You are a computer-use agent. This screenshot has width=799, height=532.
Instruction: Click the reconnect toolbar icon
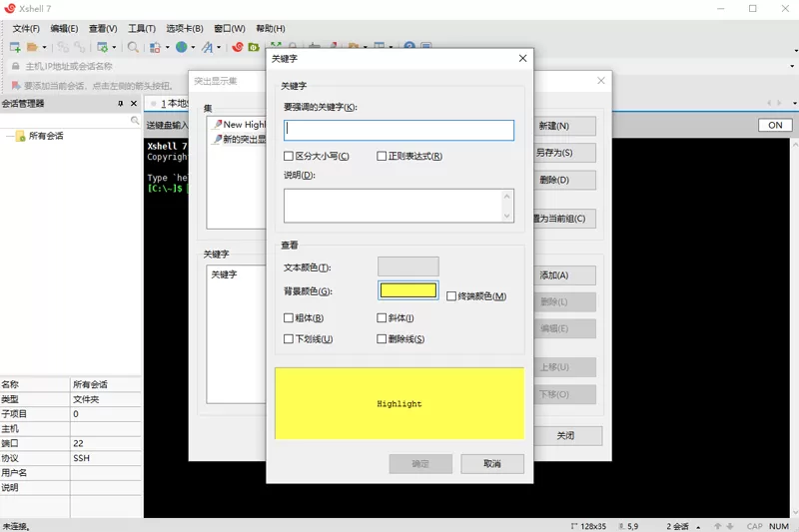click(x=63, y=47)
